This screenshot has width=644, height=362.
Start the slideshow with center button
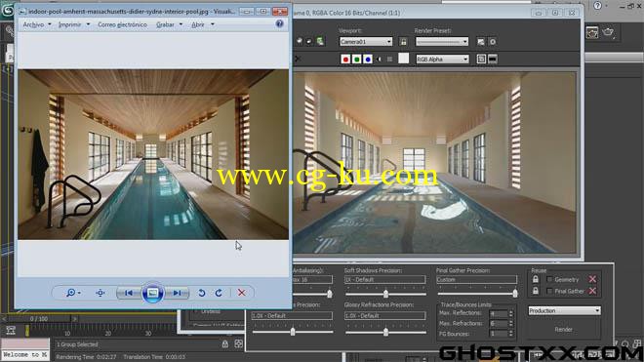(x=153, y=293)
